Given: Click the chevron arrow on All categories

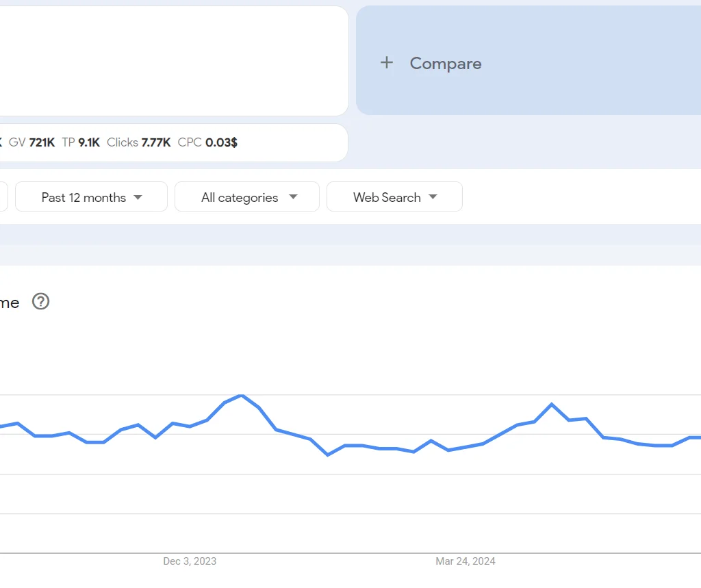Looking at the screenshot, I should pyautogui.click(x=294, y=196).
